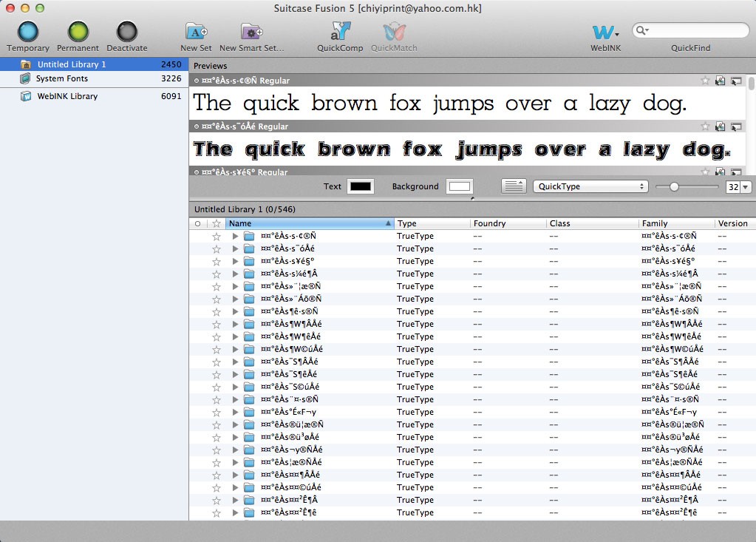Screen dimensions: 756x542
Task: Click the Deactivate toolbar button
Action: click(x=127, y=37)
